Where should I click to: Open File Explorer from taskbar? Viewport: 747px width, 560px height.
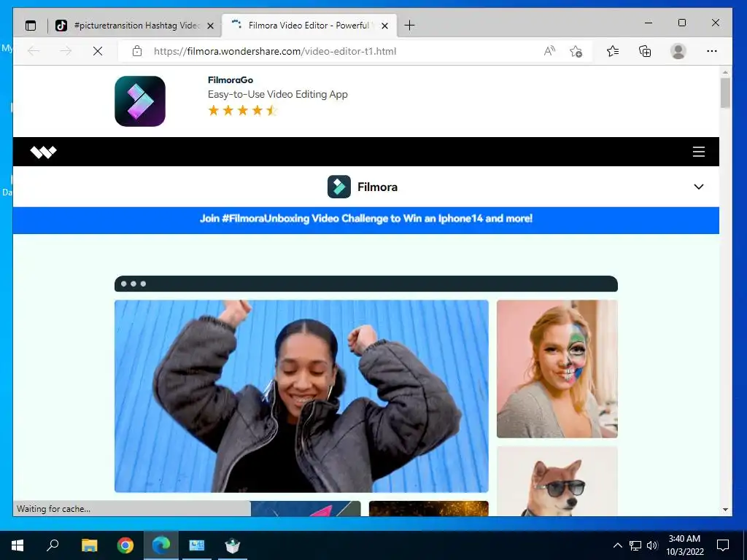[x=89, y=545]
